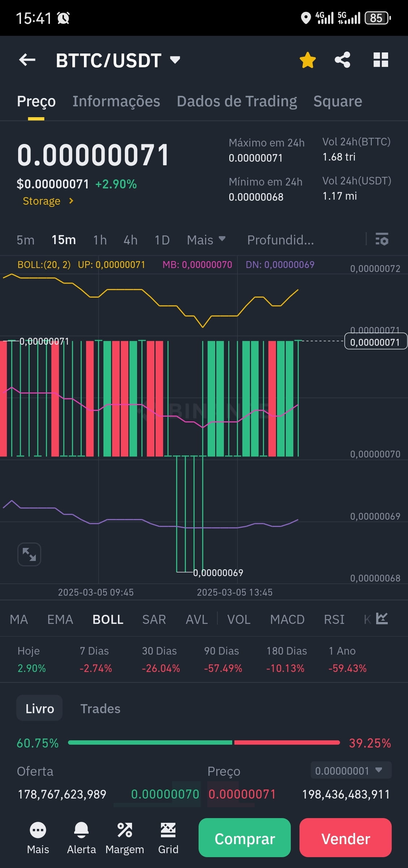Tap the Comprar buy button
The width and height of the screenshot is (408, 868).
coord(245,838)
